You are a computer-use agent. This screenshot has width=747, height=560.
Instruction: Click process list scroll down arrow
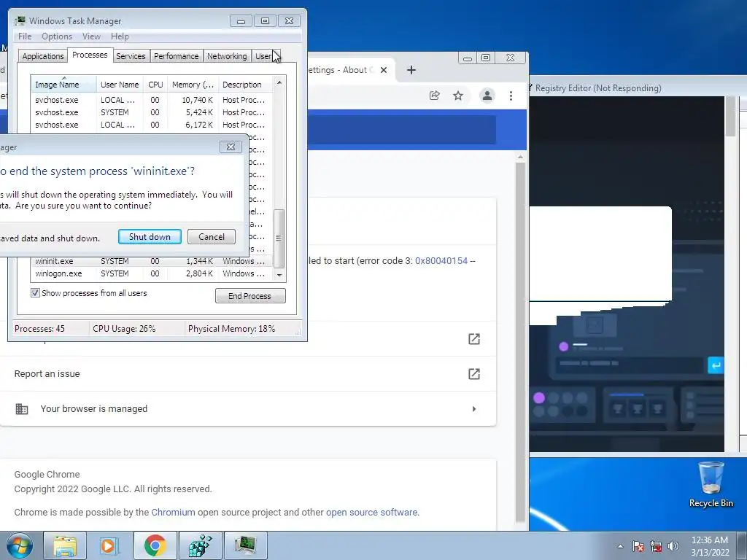279,275
